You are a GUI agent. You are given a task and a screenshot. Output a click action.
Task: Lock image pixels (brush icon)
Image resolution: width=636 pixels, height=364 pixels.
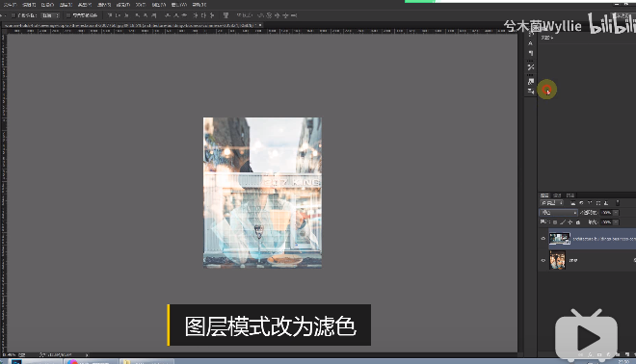(563, 222)
